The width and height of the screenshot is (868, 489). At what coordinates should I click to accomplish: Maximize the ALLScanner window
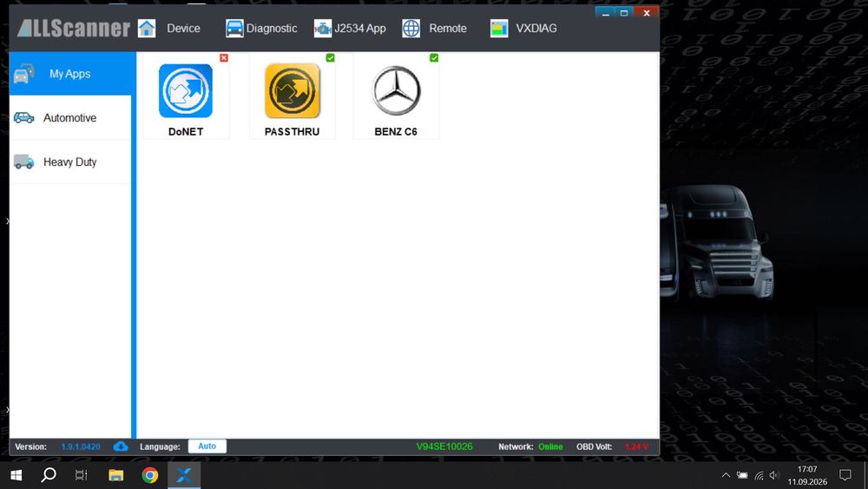[x=624, y=13]
